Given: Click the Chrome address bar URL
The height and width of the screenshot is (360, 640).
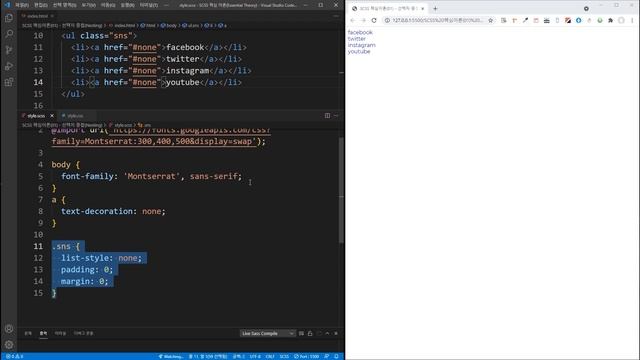Looking at the screenshot, I should click(437, 20).
